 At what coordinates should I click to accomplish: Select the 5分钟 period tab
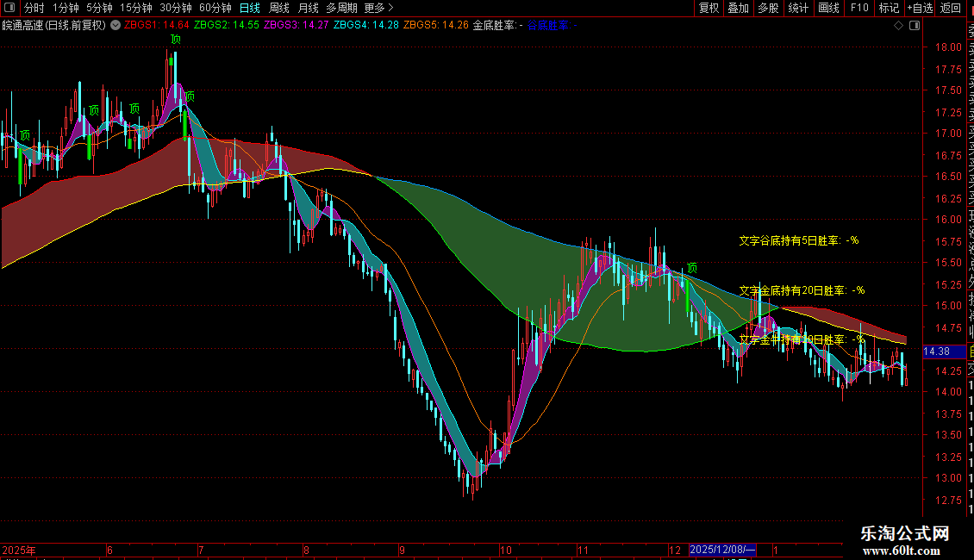[x=99, y=8]
